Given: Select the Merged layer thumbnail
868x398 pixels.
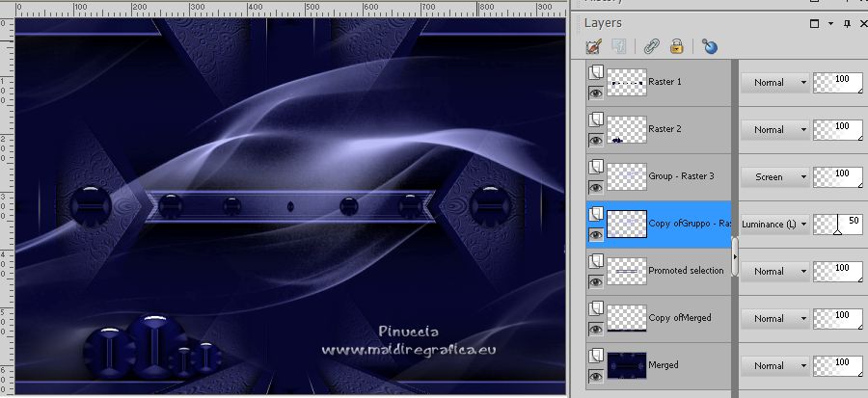Looking at the screenshot, I should click(627, 365).
